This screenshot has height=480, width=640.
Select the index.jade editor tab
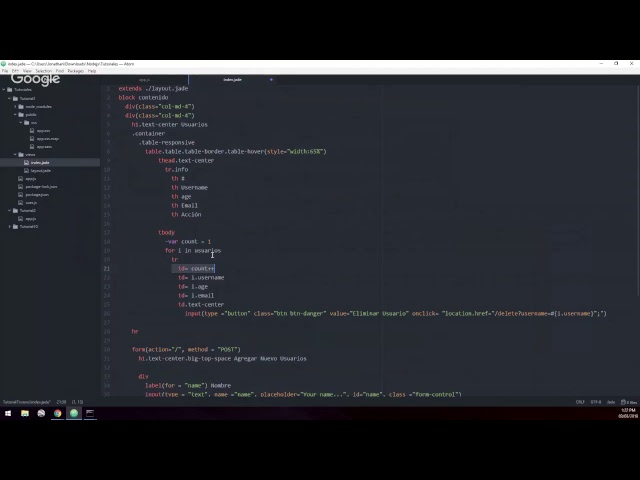(232, 80)
